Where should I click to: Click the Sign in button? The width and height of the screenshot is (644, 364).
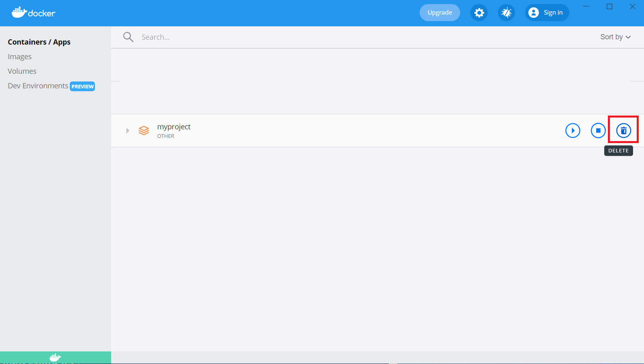547,13
